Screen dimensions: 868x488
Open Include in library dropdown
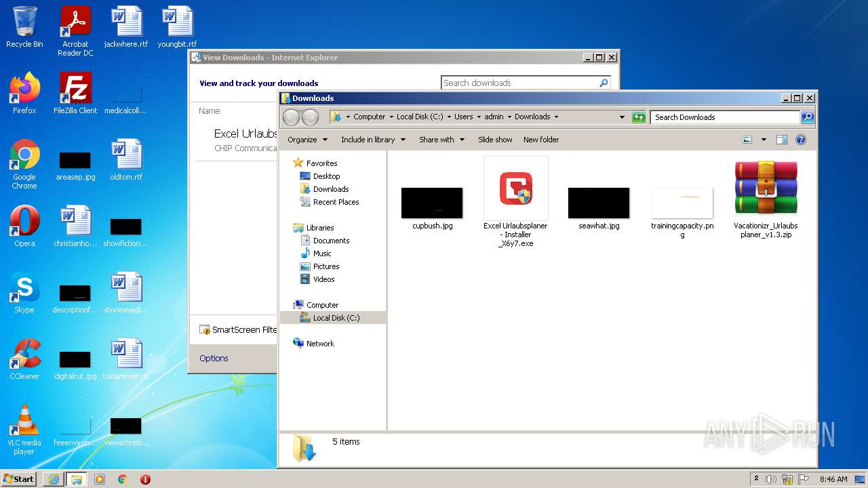pos(373,140)
